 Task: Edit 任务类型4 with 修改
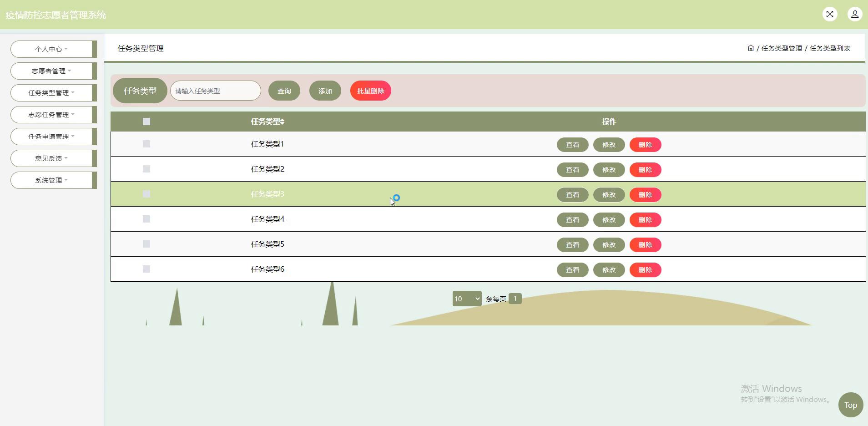point(609,220)
